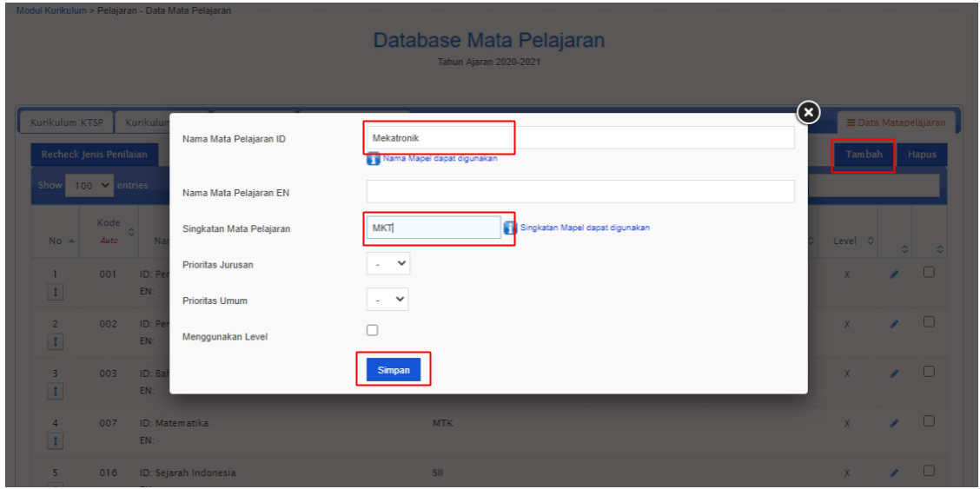This screenshot has height=489, width=980.
Task: Click the reorder arrow icon under row 1
Action: coord(55,293)
